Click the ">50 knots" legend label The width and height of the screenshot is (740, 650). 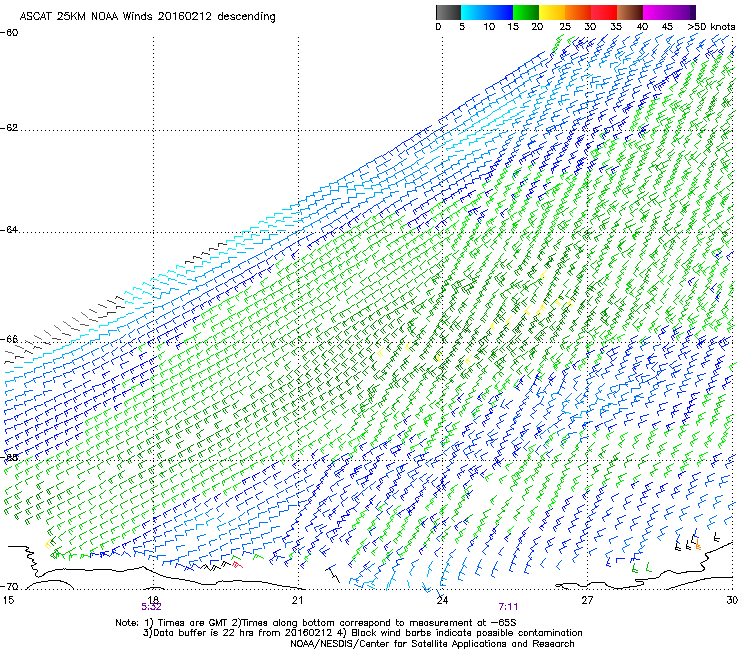pos(711,27)
